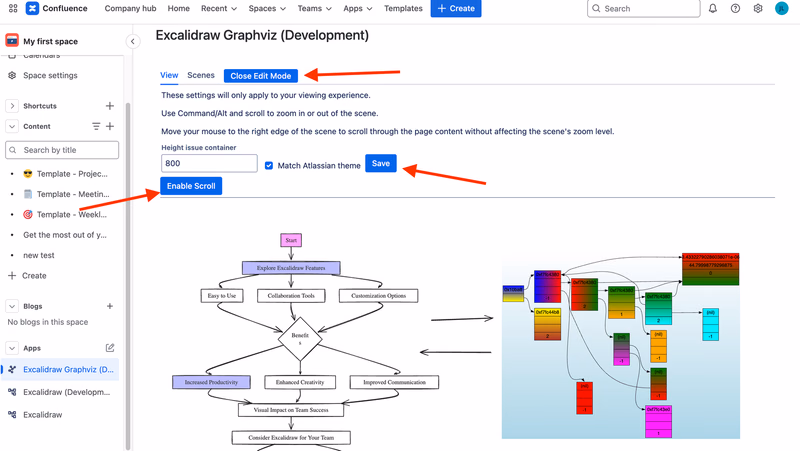Open the help question mark icon
800x451 pixels.
(x=735, y=8)
